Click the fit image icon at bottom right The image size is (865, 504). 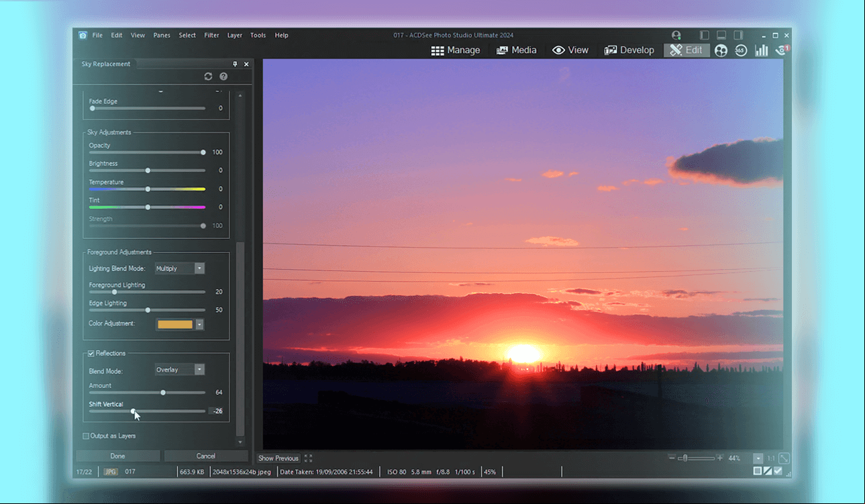(x=784, y=458)
